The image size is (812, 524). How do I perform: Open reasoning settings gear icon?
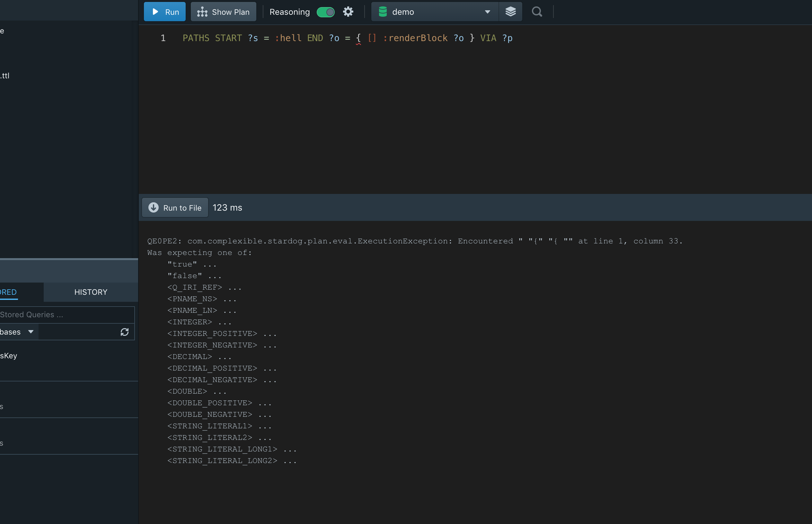pos(348,12)
